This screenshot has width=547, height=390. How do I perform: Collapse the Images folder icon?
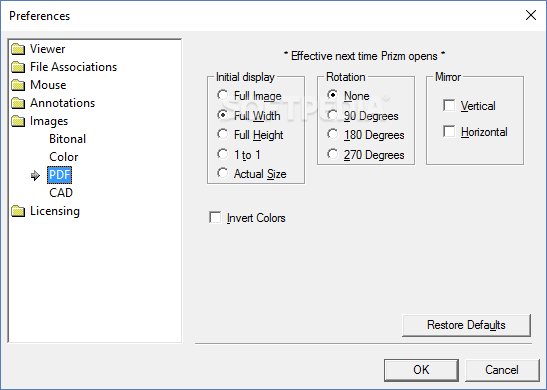[18, 121]
